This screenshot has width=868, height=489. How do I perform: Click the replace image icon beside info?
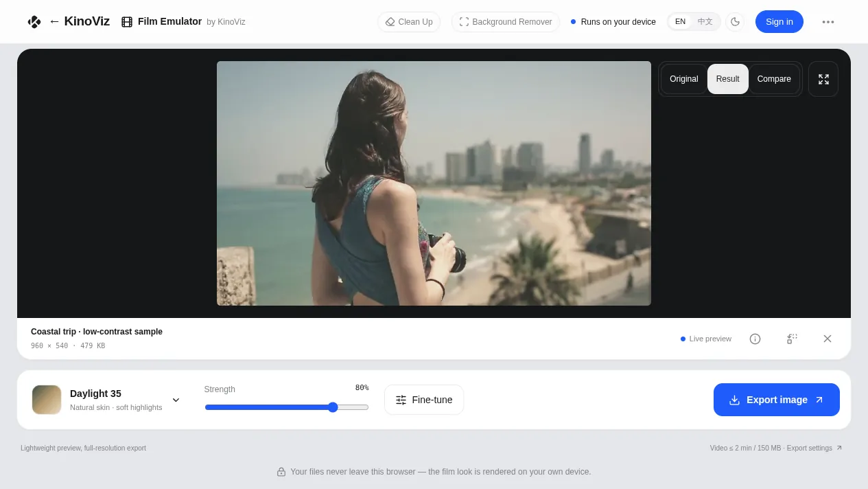coord(792,339)
